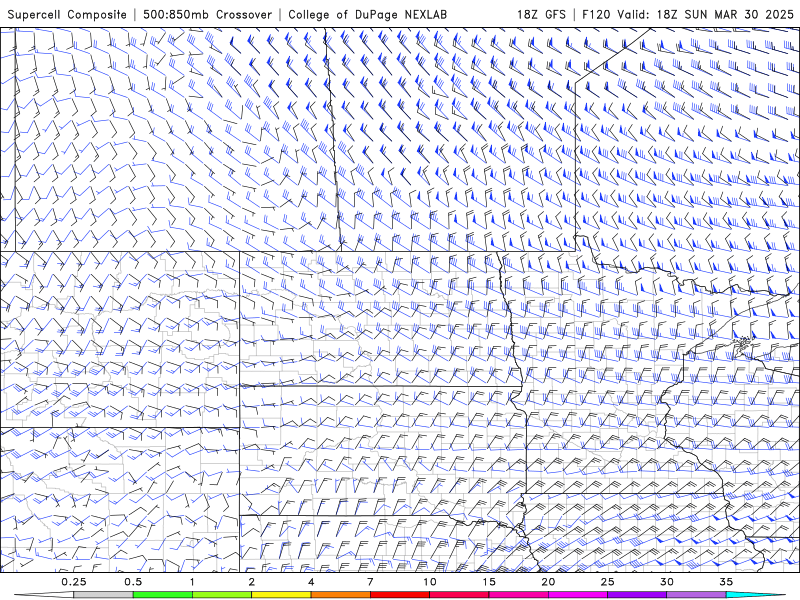Viewport: 800px width, 600px height.
Task: Click the legend value '10'
Action: pos(430,582)
